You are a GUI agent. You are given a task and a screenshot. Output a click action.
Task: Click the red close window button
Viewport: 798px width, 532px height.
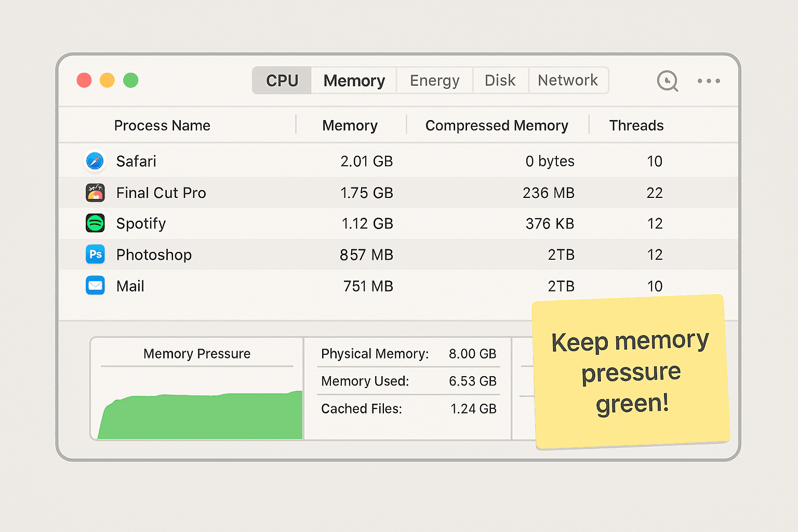(84, 81)
